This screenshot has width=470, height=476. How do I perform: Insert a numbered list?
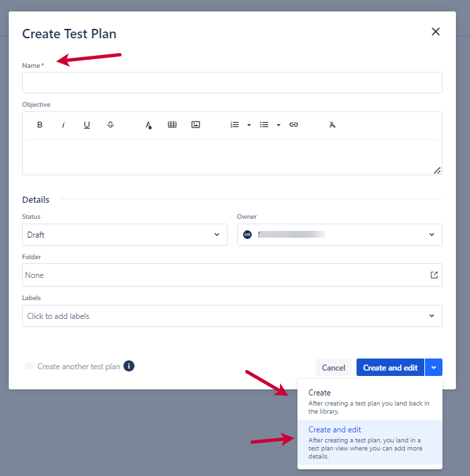(235, 125)
